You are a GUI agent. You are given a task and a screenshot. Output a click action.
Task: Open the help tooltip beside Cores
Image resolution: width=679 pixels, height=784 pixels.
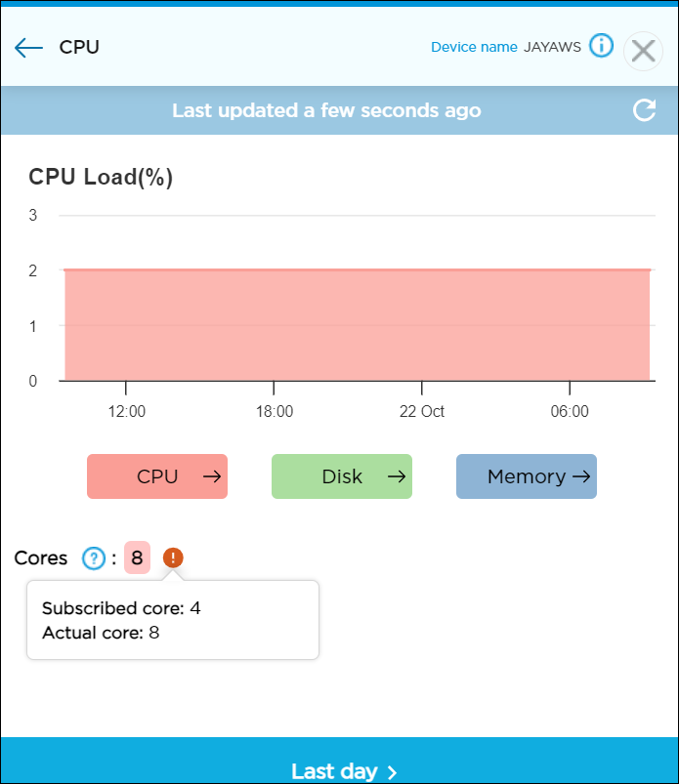pyautogui.click(x=93, y=557)
